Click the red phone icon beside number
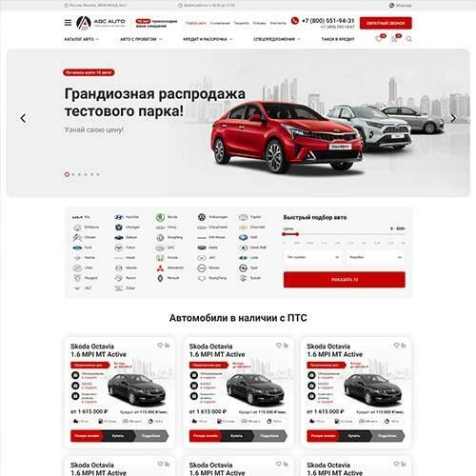 click(295, 21)
